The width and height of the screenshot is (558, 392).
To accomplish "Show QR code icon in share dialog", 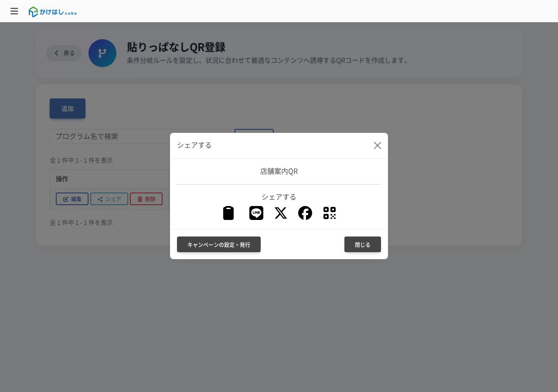I will tap(330, 213).
